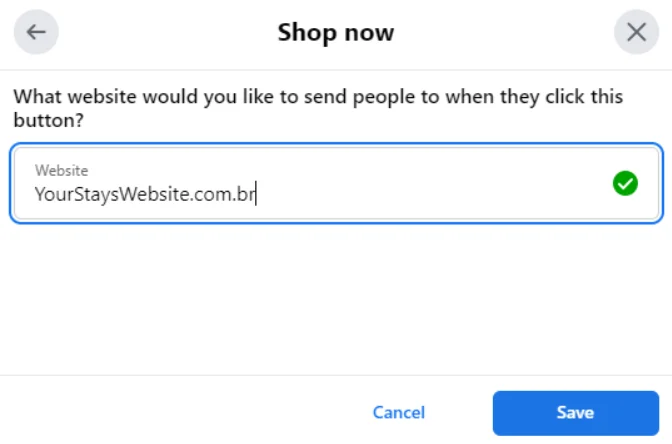Save the website button settings
Screen dimensions: 672x444
point(575,412)
